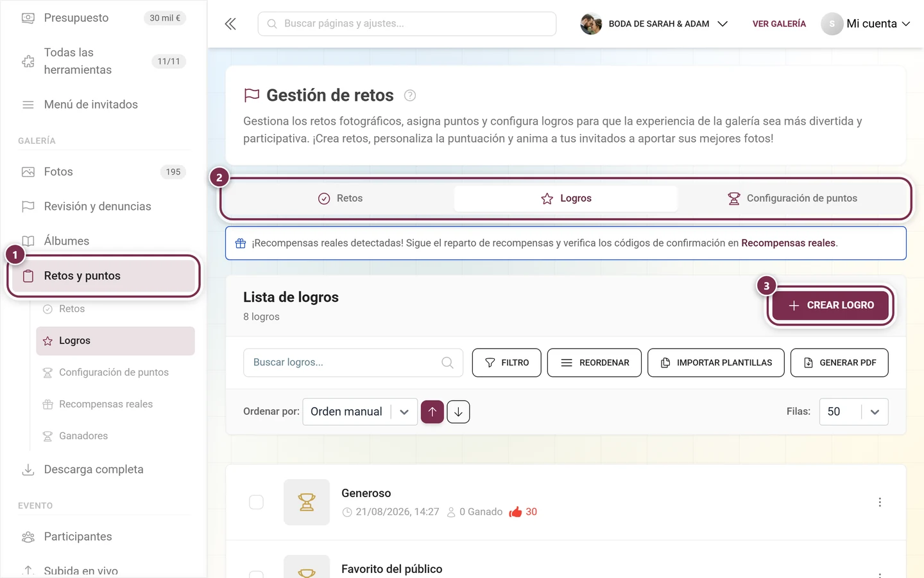
Task: Open Todas las herramientas
Action: point(103,61)
